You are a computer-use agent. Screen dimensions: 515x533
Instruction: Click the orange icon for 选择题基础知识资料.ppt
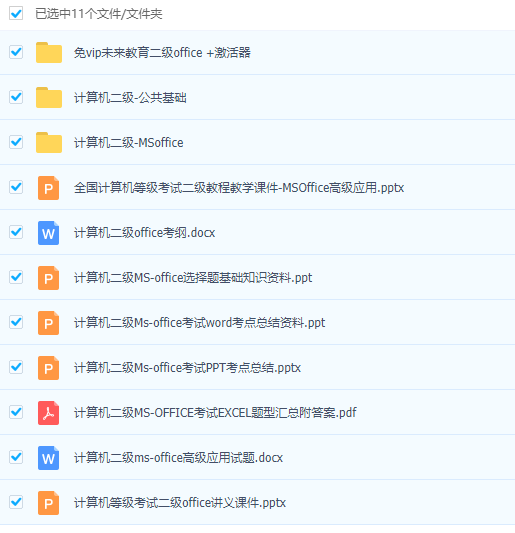tap(49, 278)
